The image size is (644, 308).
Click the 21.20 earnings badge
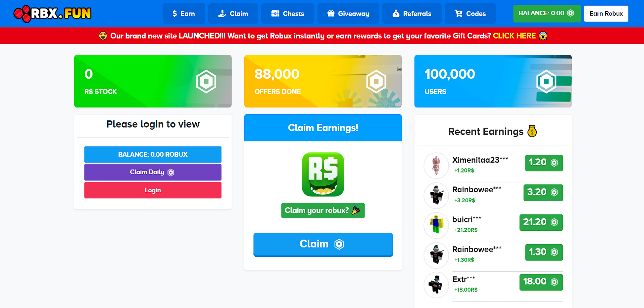point(541,222)
